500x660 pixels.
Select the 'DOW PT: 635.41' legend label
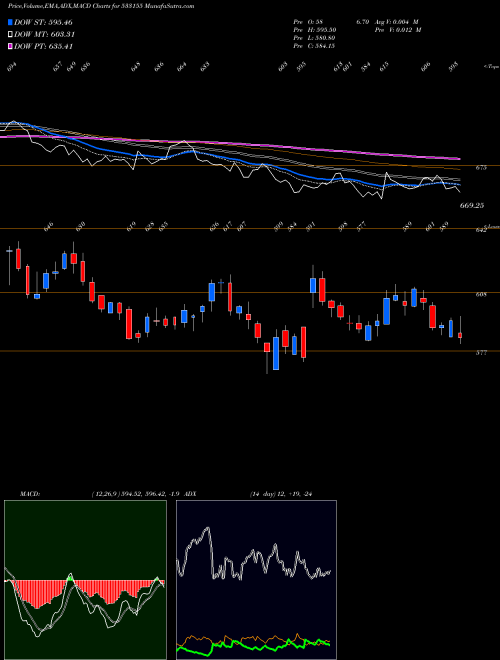[x=43, y=46]
